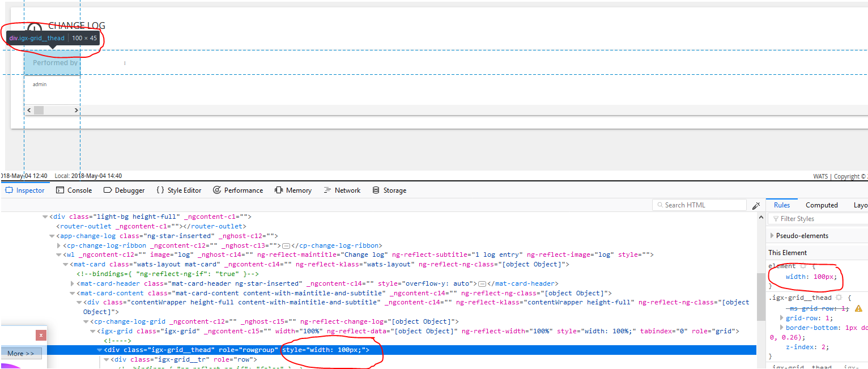This screenshot has height=369, width=868.
Task: Click the router-outlet node in markup
Action: coord(151,226)
